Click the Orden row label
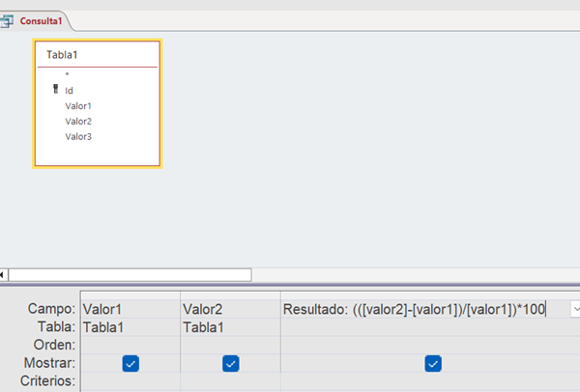Screen dimensions: 580x392 (54, 345)
